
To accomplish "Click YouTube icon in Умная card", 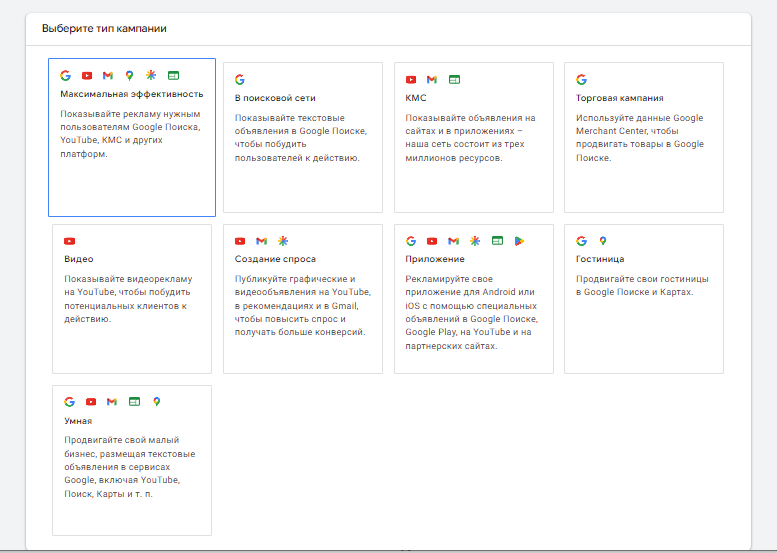I will click(x=91, y=401).
